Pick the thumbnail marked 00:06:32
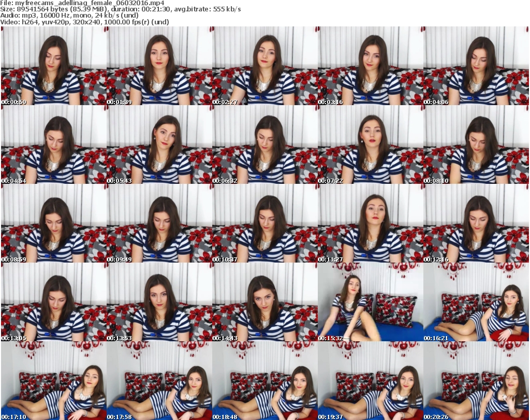 [264, 144]
